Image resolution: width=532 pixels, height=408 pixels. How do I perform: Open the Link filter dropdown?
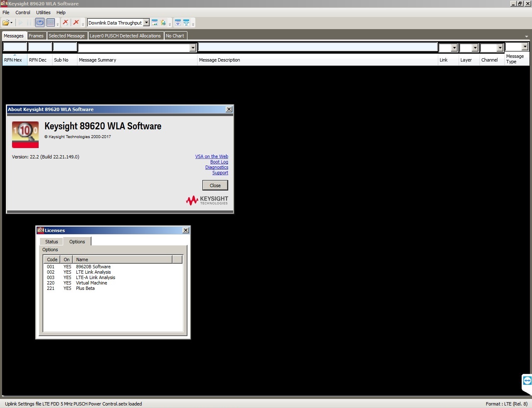click(x=454, y=48)
